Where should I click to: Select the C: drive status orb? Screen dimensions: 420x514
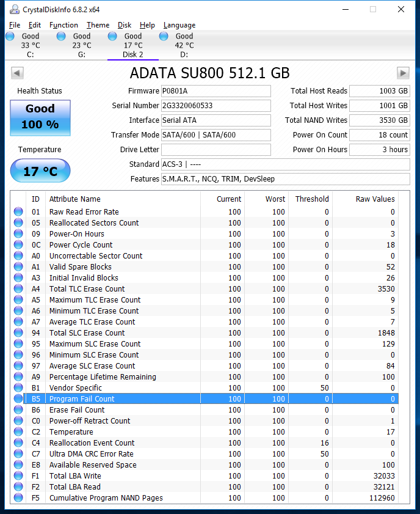(10, 37)
